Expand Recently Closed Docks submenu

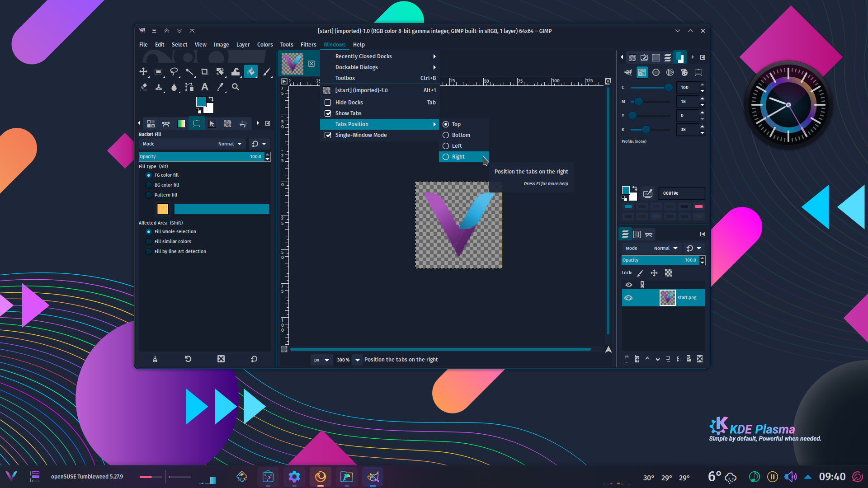(x=380, y=56)
